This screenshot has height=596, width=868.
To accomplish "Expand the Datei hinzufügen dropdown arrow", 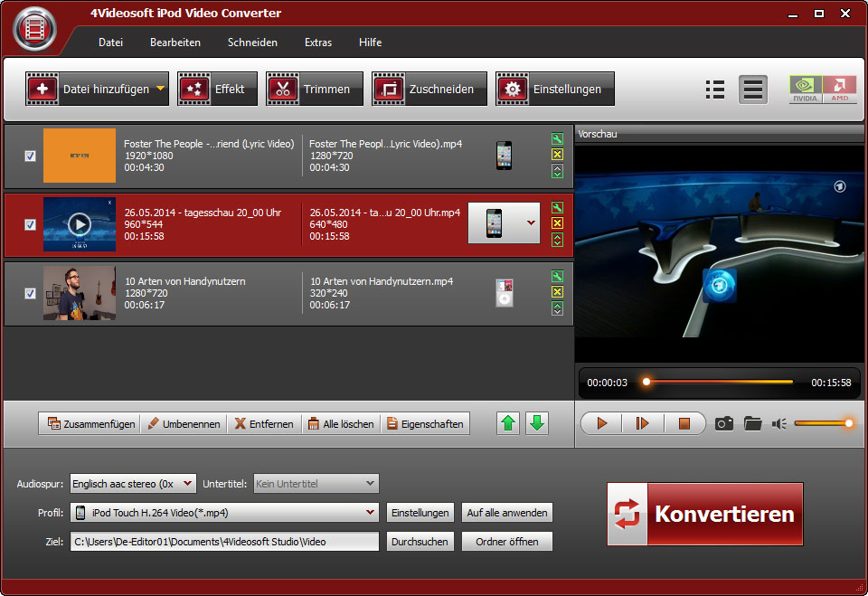I will pos(161,89).
